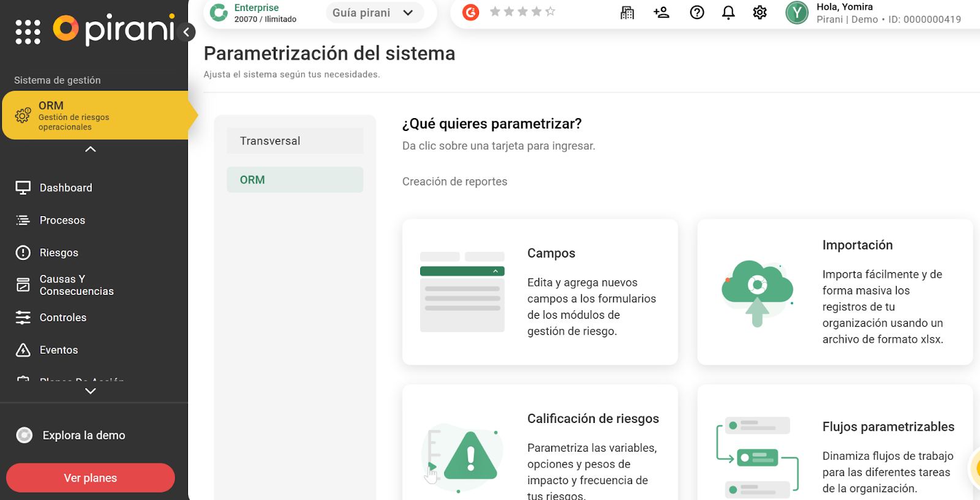Open Controles in the sidebar
This screenshot has height=500, width=980.
[63, 318]
